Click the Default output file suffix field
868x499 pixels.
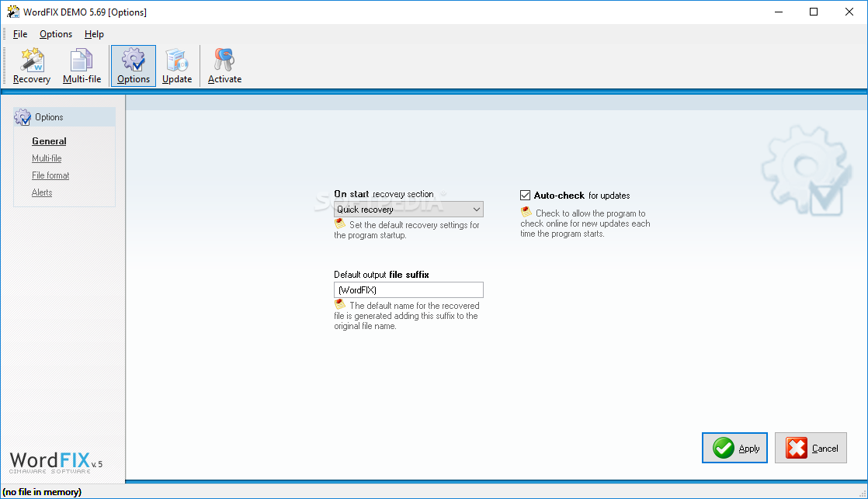[408, 290]
